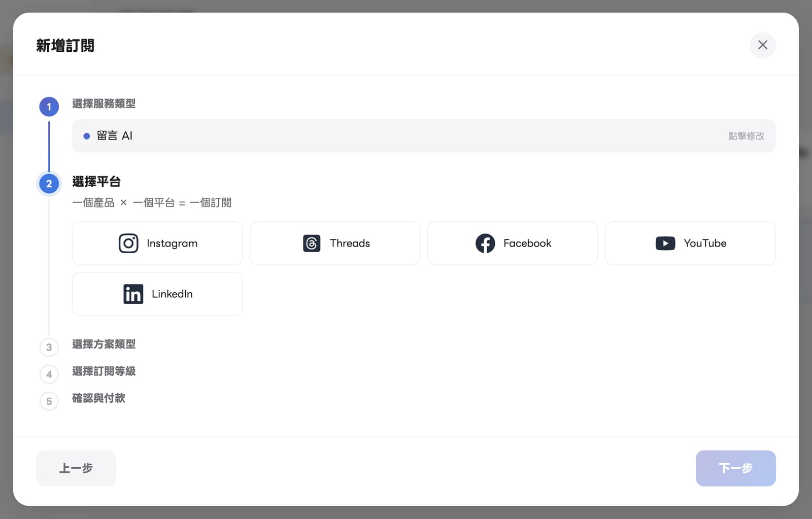This screenshot has height=519, width=812.
Task: Click the 一個產品 × 一個平台 = 一個訂閱 hint
Action: (x=152, y=203)
